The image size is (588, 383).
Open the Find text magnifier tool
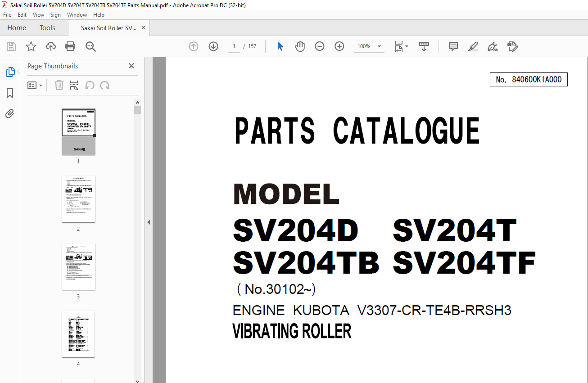(90, 46)
